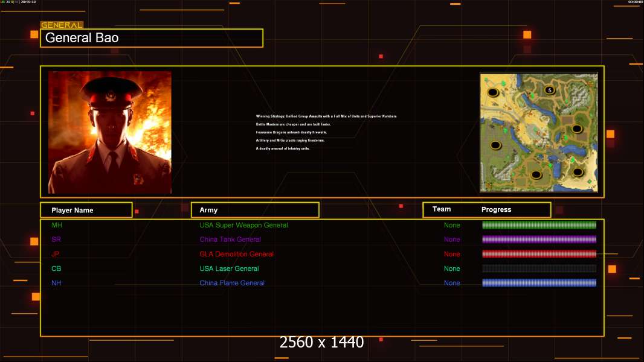This screenshot has width=644, height=362.
Task: Click the 20:59:18 clock readout
Action: point(28,2)
